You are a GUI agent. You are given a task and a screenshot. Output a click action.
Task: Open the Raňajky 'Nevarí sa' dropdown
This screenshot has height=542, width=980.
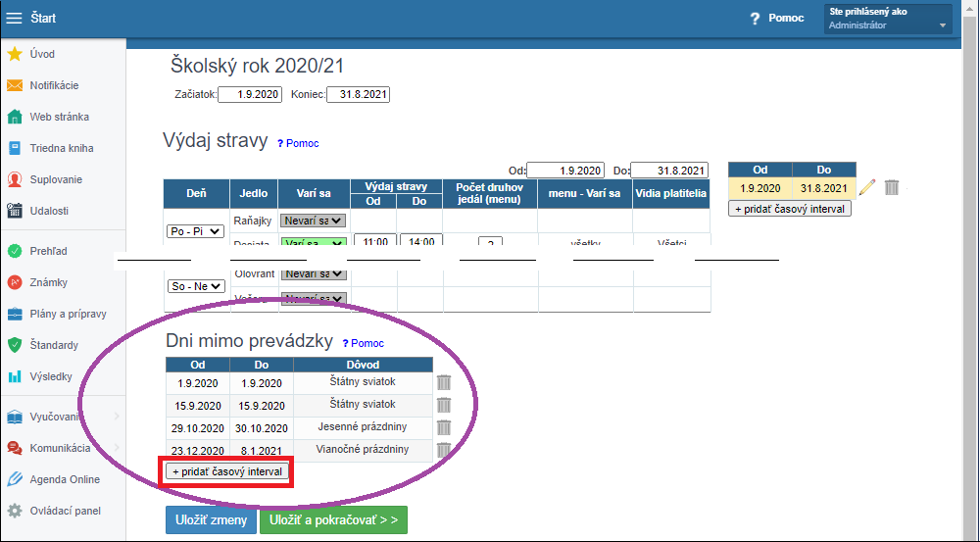pyautogui.click(x=313, y=221)
